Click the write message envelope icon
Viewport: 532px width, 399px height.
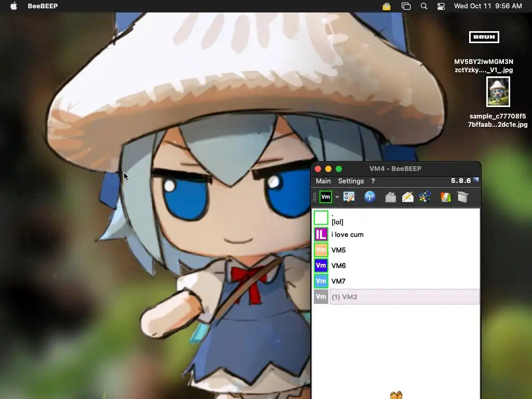click(407, 197)
